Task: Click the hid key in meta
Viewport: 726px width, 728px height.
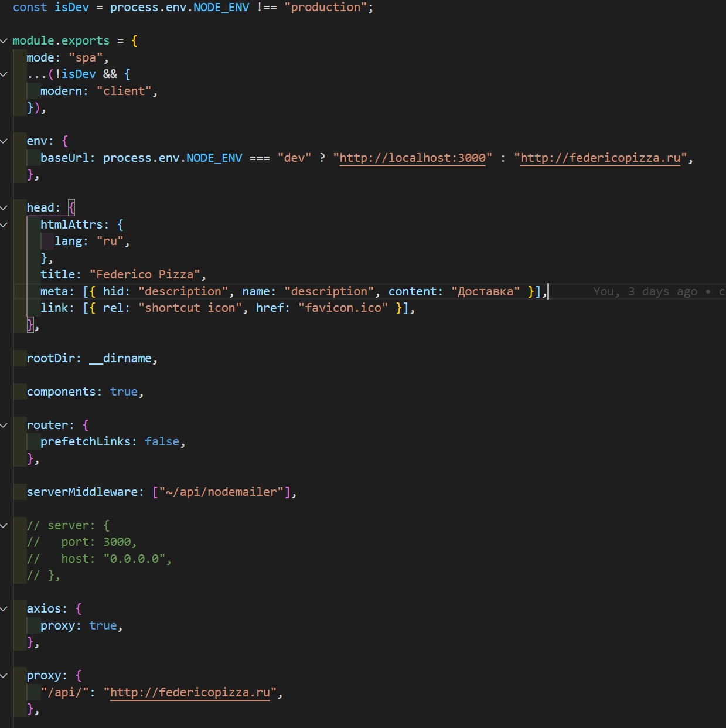Action: (113, 291)
